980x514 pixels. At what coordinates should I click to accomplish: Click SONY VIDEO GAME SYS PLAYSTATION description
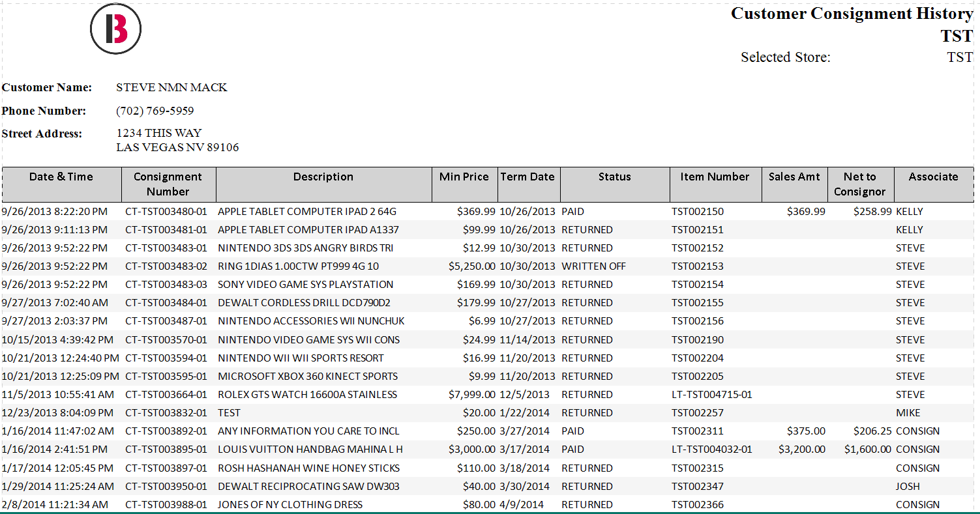click(x=306, y=285)
